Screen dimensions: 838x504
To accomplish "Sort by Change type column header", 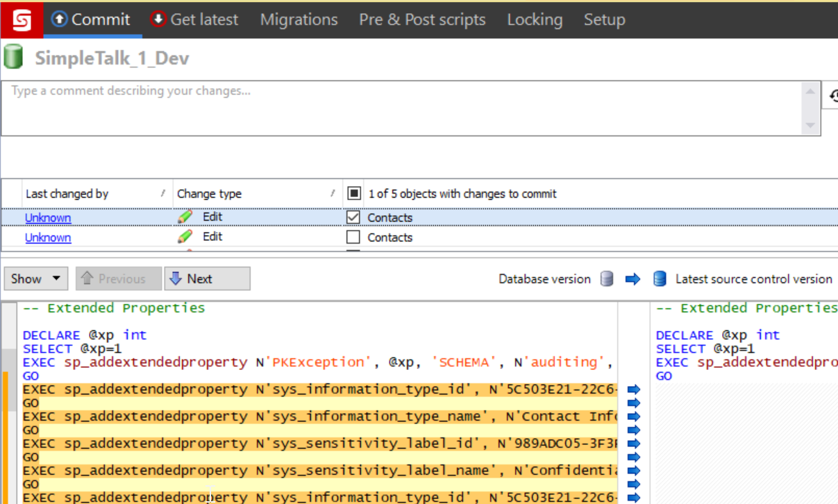I will click(209, 194).
